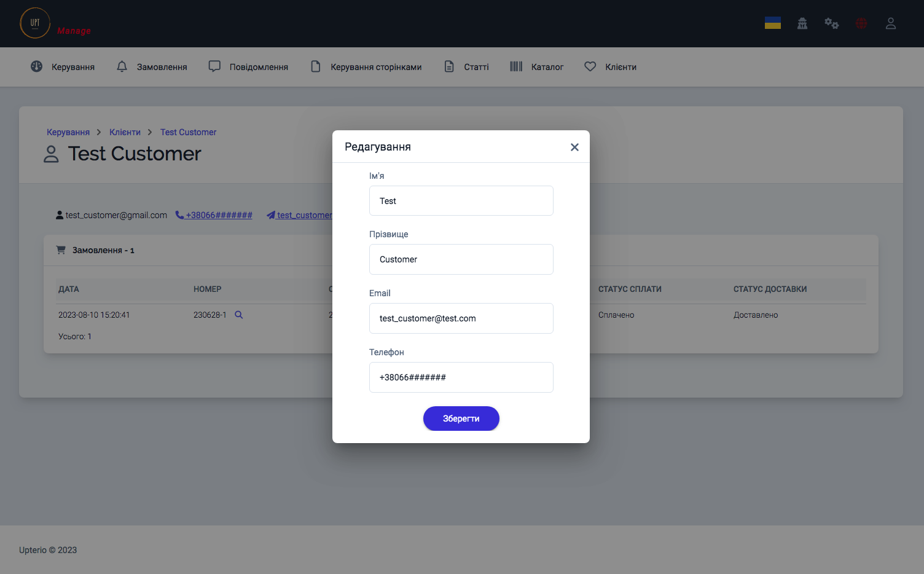
Task: Click the СТАТУС ДОСТАВКИ column header
Action: coord(770,289)
